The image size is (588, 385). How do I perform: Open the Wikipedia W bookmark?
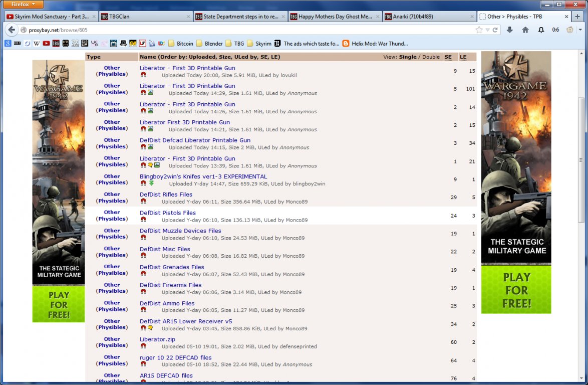point(37,44)
